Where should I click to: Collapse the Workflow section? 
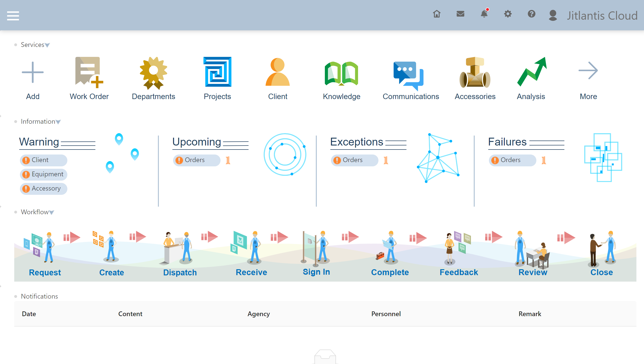coord(51,213)
